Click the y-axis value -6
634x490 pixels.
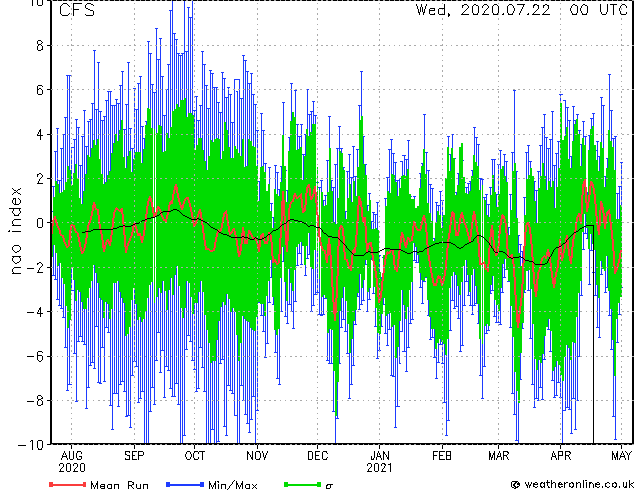35,356
